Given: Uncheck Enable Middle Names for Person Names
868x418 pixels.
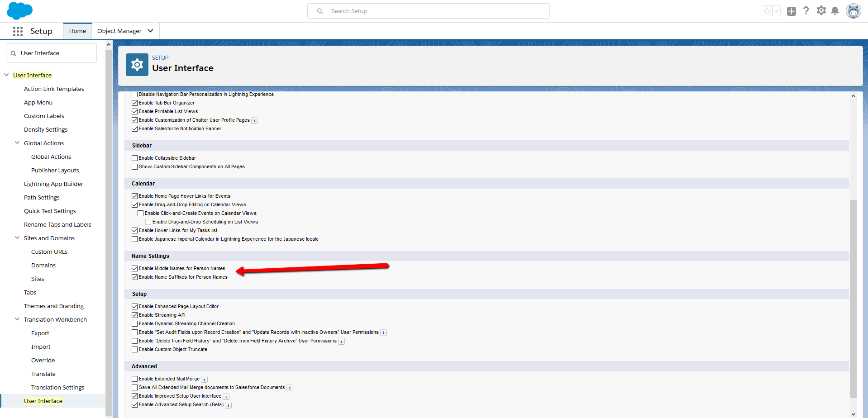Looking at the screenshot, I should [x=134, y=269].
